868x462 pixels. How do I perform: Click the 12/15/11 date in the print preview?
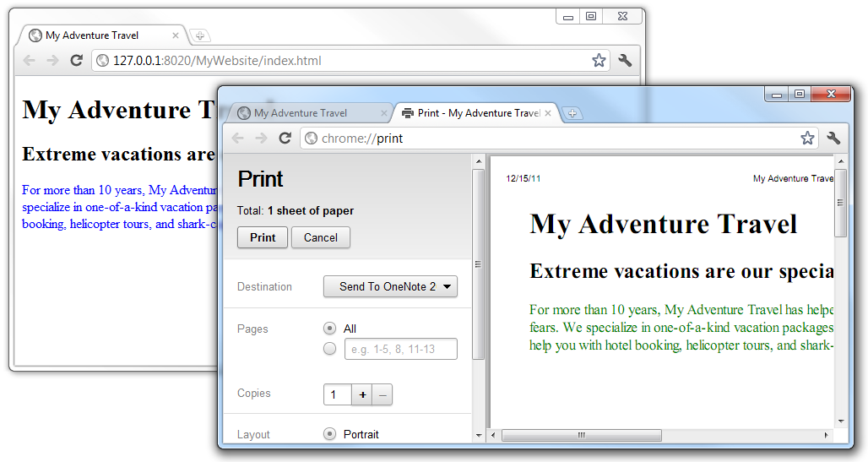524,178
